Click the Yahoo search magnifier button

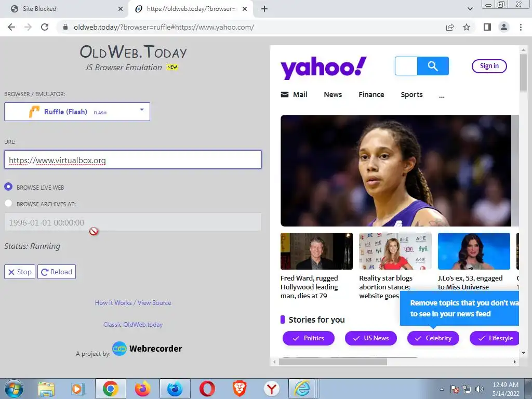[x=433, y=66]
